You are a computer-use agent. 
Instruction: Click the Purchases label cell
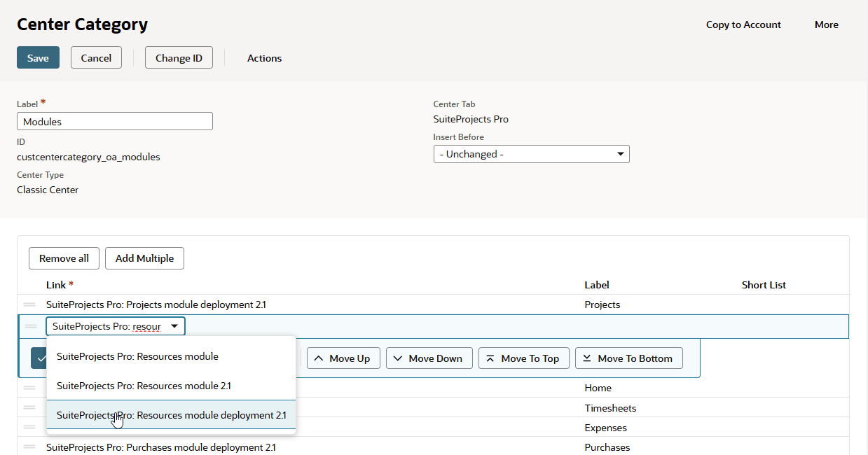[x=607, y=447]
